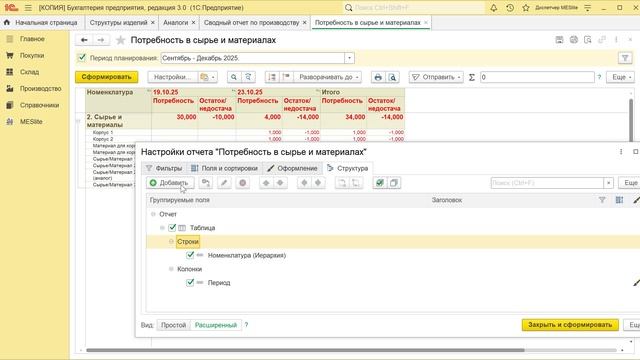The image size is (640, 360).
Task: Open favorites star in title bar
Action: (526, 8)
